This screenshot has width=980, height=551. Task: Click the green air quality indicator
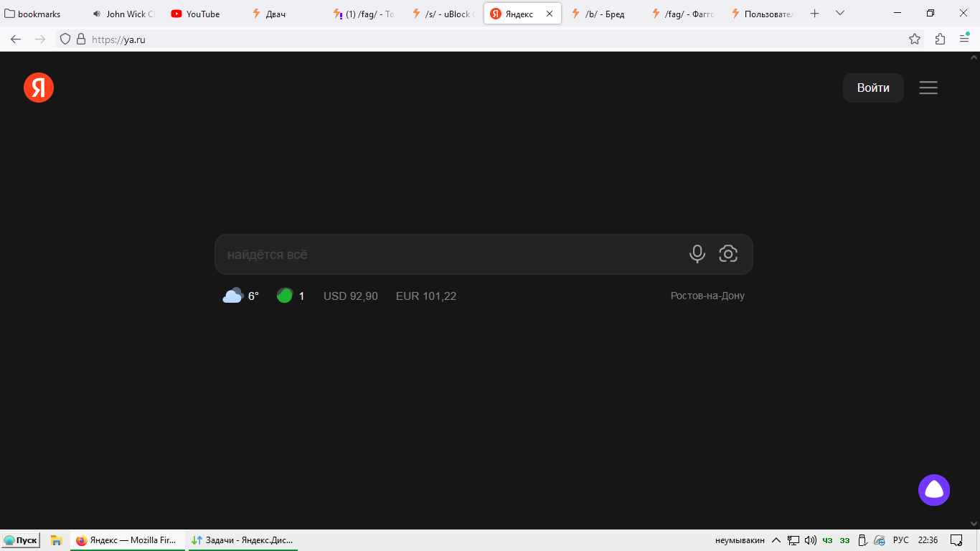pyautogui.click(x=285, y=295)
